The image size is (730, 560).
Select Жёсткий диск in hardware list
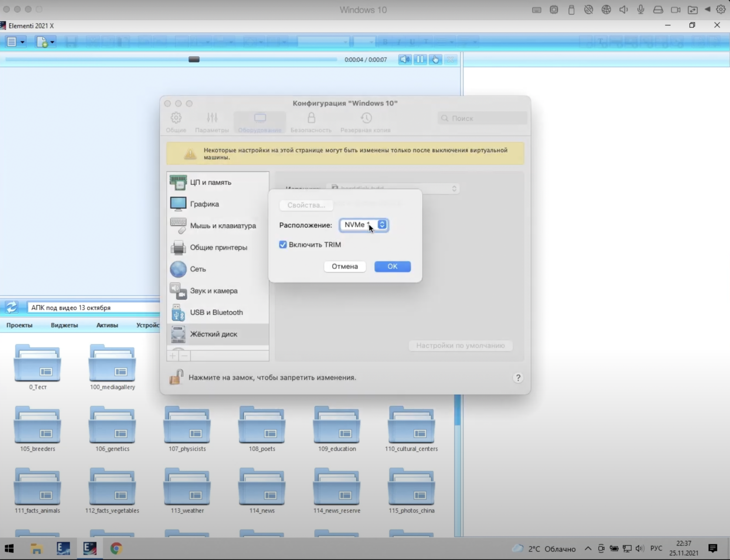(x=217, y=334)
